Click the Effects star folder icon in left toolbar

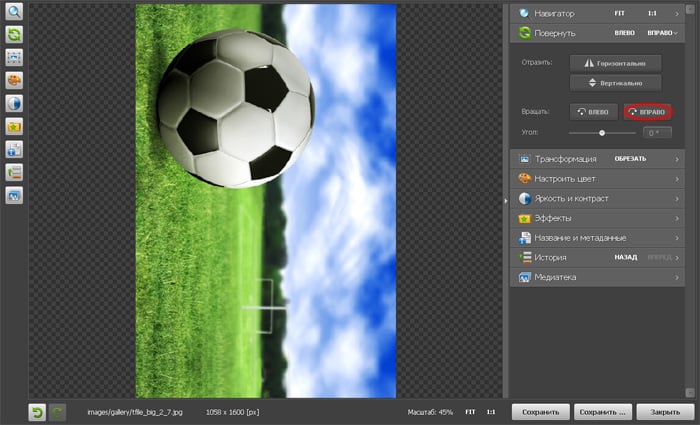[14, 127]
